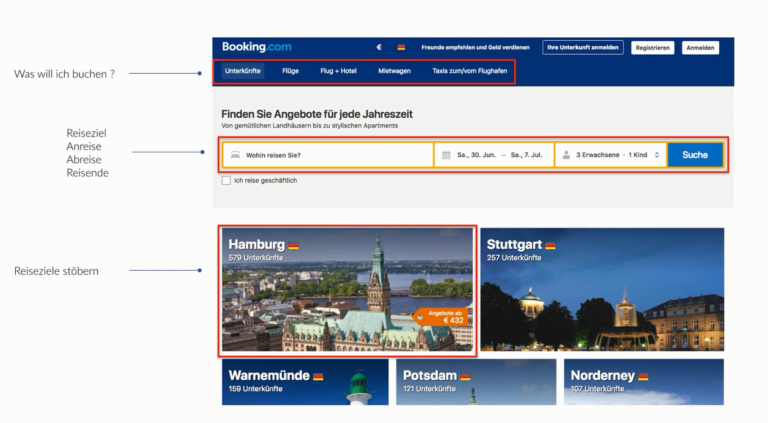Screen dimensions: 768x423
Task: Click the German flag next to Stuttgart
Action: click(x=550, y=245)
